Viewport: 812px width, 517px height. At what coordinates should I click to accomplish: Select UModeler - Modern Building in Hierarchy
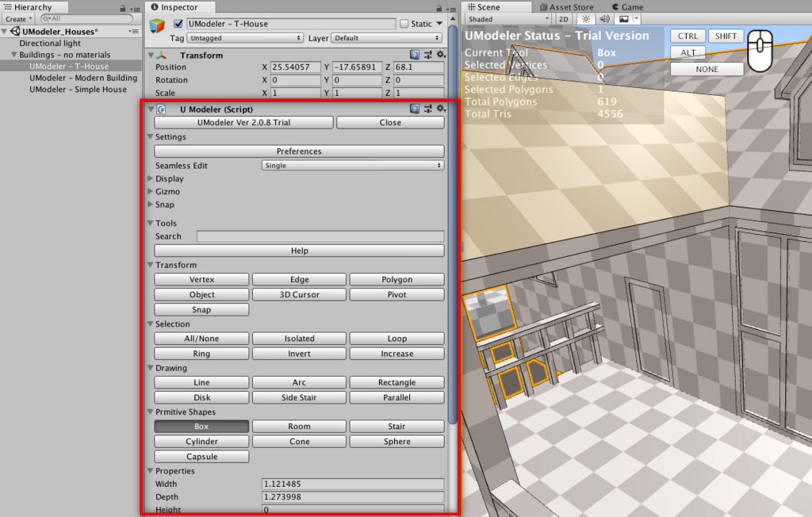point(83,78)
